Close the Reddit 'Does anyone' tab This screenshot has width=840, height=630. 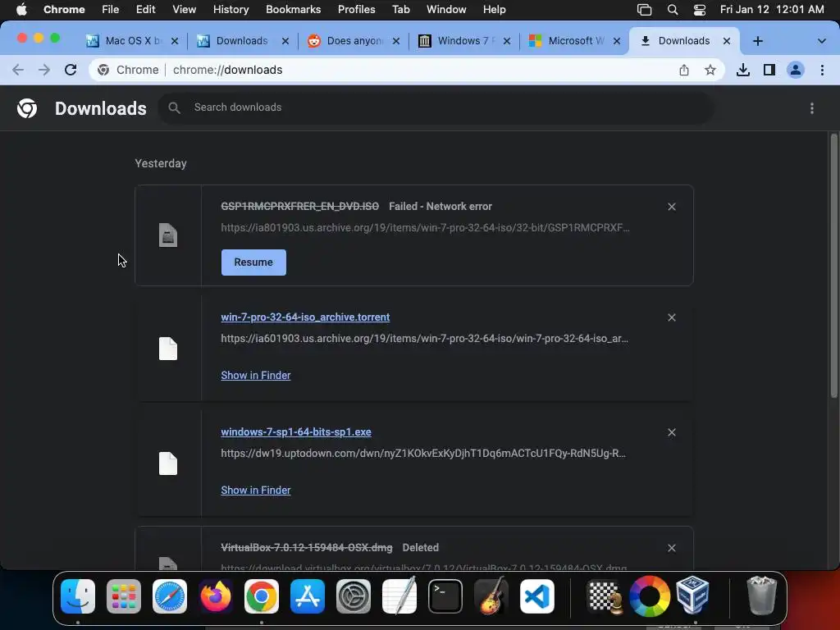click(x=396, y=41)
